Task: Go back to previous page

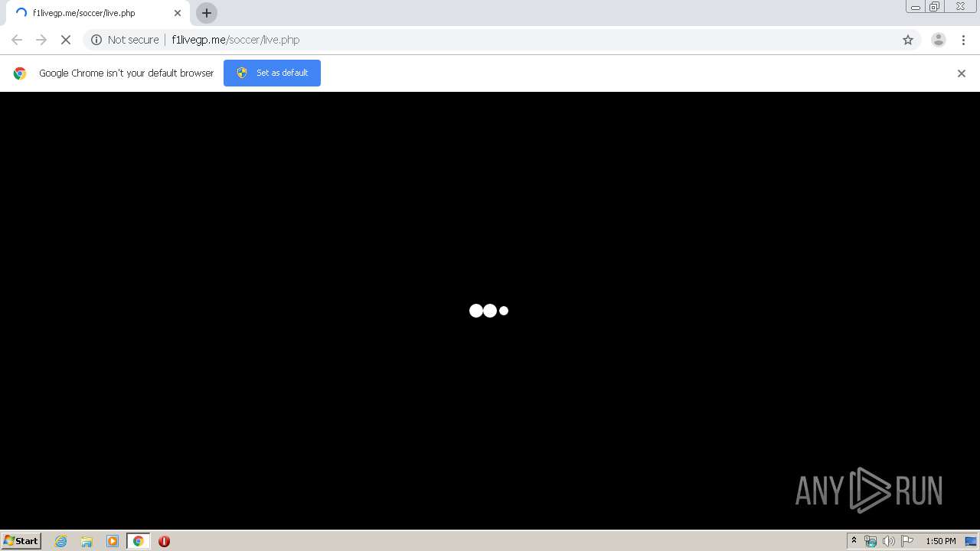Action: 17,40
